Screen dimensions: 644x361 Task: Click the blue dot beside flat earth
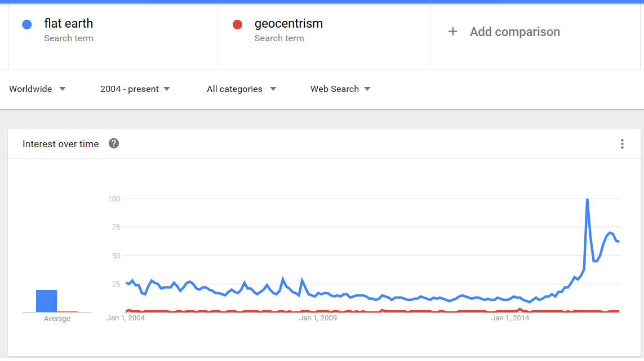tap(26, 24)
